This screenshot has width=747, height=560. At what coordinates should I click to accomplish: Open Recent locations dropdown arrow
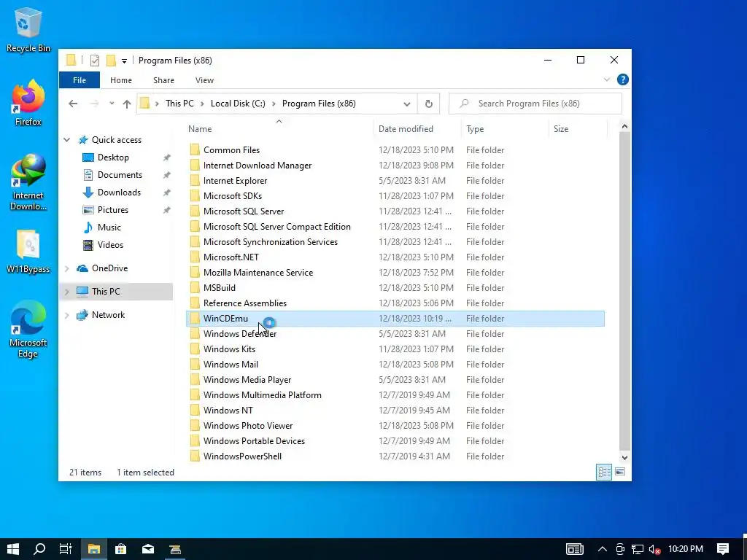click(112, 104)
